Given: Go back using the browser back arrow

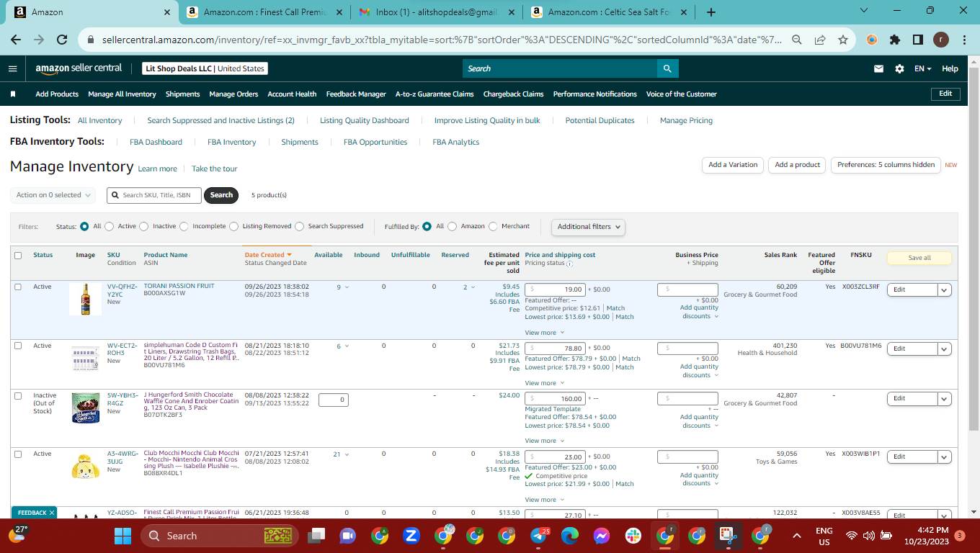Looking at the screenshot, I should (x=16, y=40).
